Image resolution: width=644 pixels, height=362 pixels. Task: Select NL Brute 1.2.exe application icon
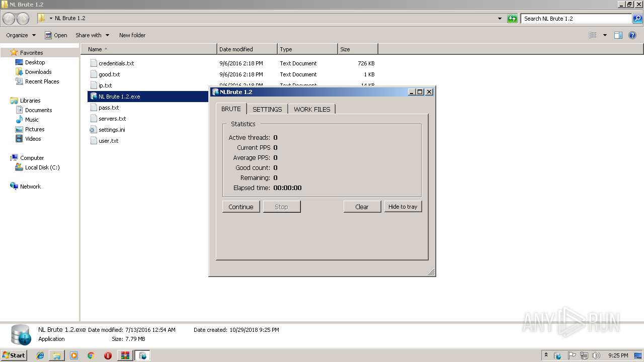click(x=93, y=97)
